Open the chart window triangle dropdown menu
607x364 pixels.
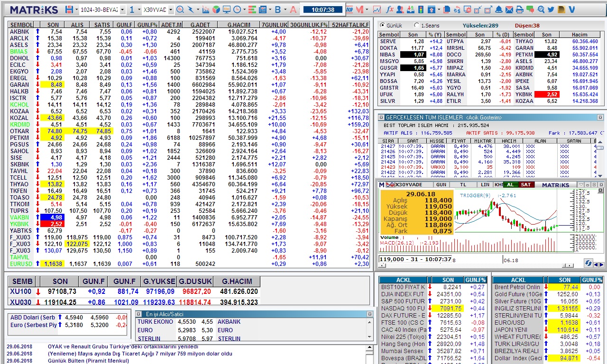[x=581, y=184]
